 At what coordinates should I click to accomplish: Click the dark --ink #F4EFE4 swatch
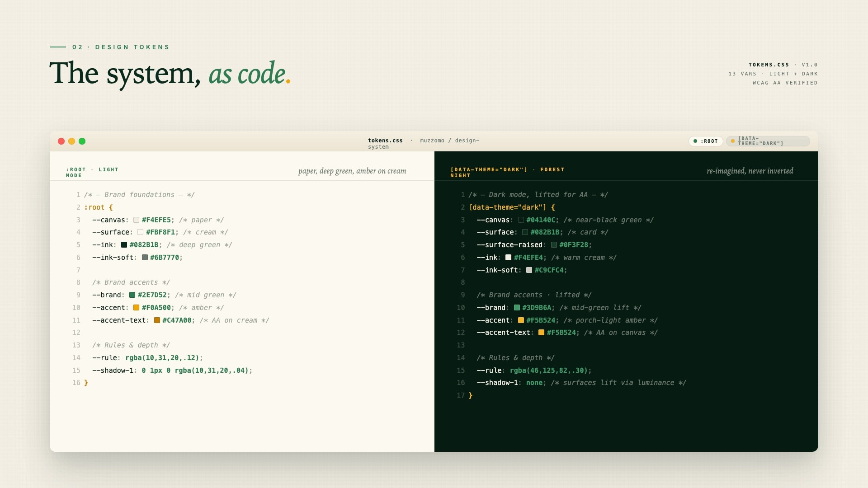click(508, 258)
